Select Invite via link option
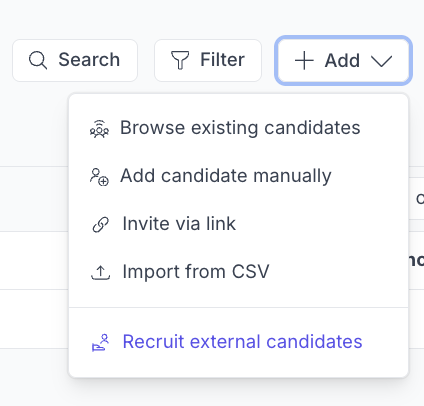424x406 pixels. click(x=238, y=224)
